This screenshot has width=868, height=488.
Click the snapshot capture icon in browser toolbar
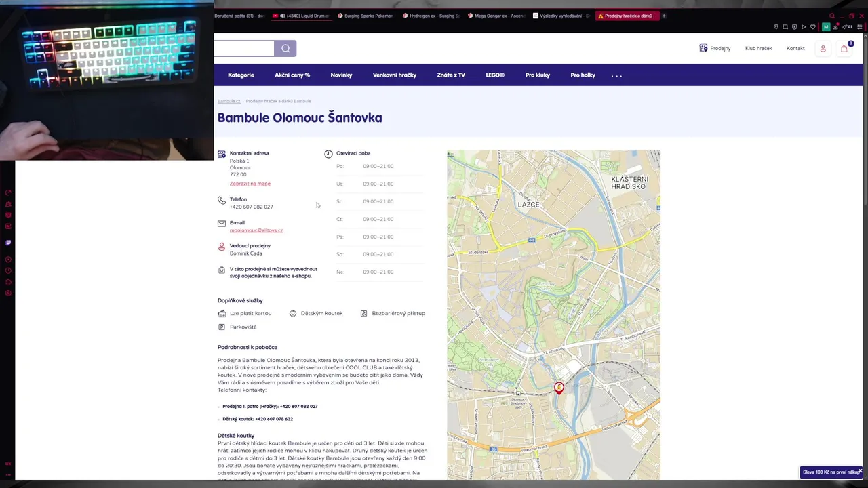785,27
